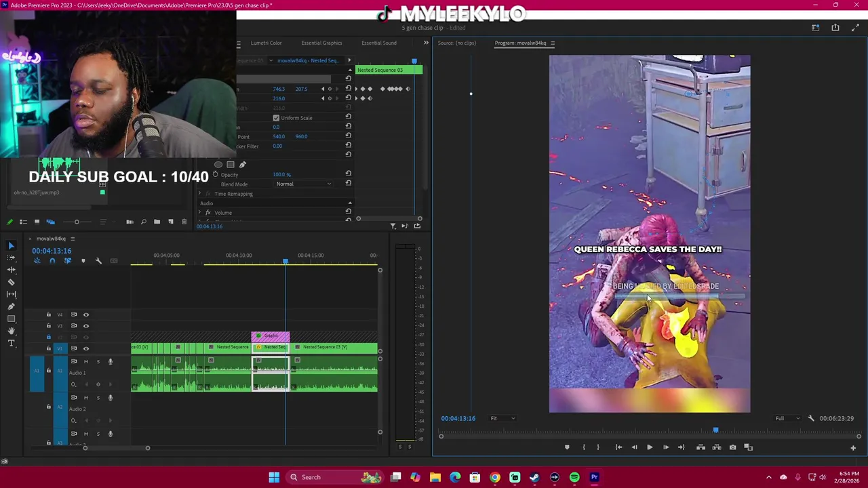This screenshot has width=868, height=488.
Task: Open the sequence clip selector dropdown arrow
Action: click(x=271, y=60)
